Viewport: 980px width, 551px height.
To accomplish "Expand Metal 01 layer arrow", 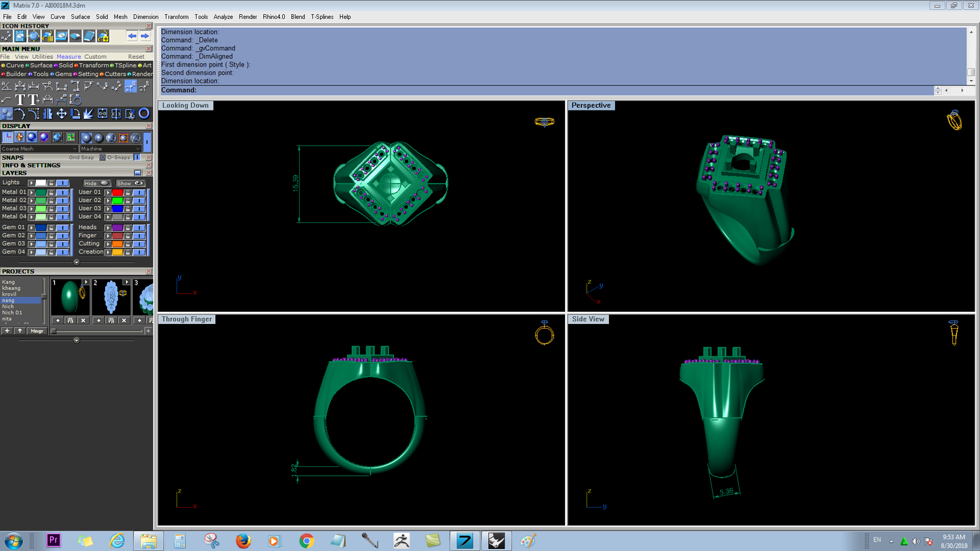I will click(x=31, y=192).
